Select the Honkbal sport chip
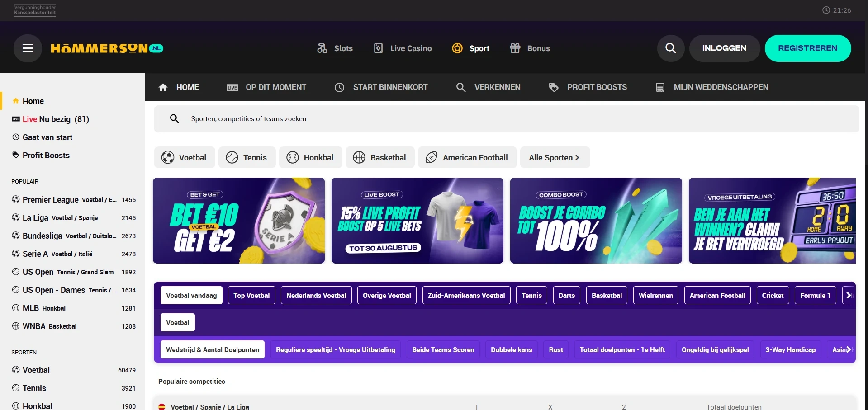This screenshot has height=410, width=868. [x=310, y=157]
